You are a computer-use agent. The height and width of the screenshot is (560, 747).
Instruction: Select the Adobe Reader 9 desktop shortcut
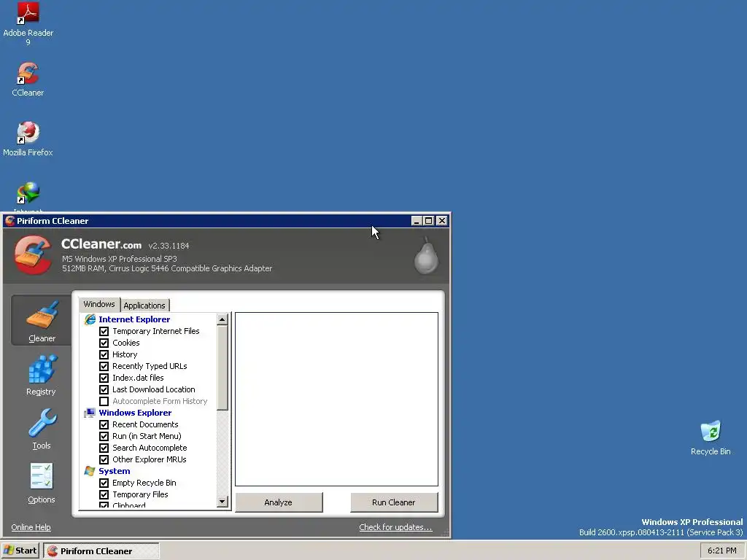pos(28,24)
